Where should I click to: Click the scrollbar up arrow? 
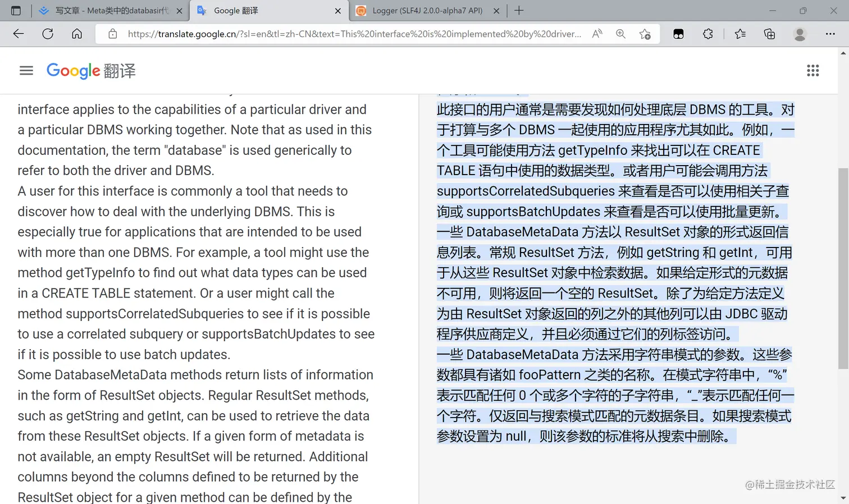(843, 53)
